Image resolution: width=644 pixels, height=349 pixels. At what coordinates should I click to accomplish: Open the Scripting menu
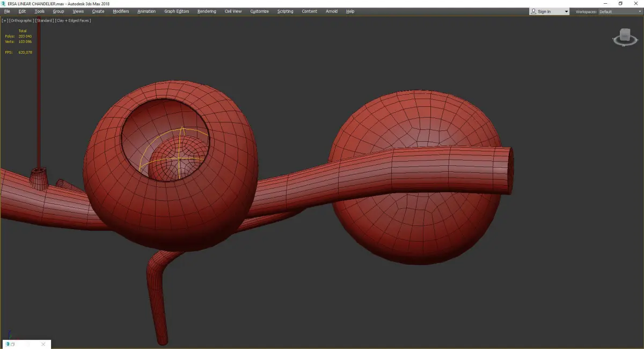(x=286, y=11)
